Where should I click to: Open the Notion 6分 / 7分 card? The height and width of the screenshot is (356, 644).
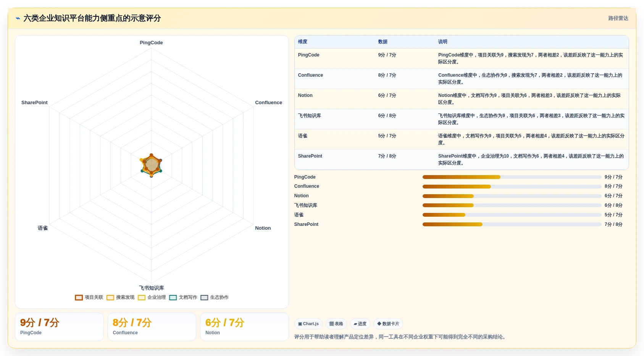244,327
